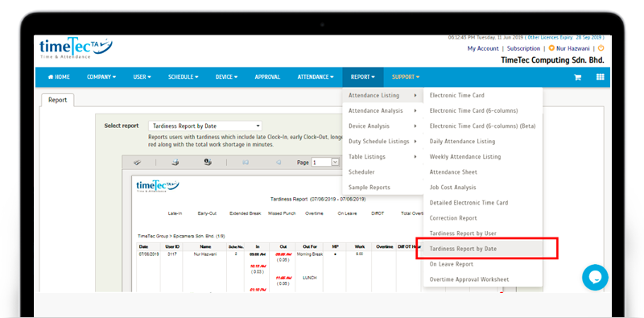Select Electronic Time Card (6-columns) (Beta)
The image size is (644, 318).
point(483,126)
